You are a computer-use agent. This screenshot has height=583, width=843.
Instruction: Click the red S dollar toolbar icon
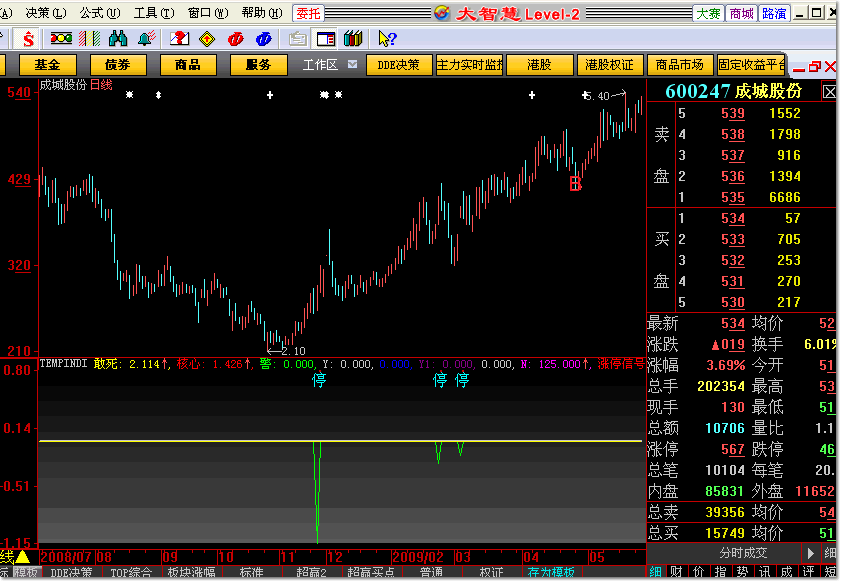(28, 39)
